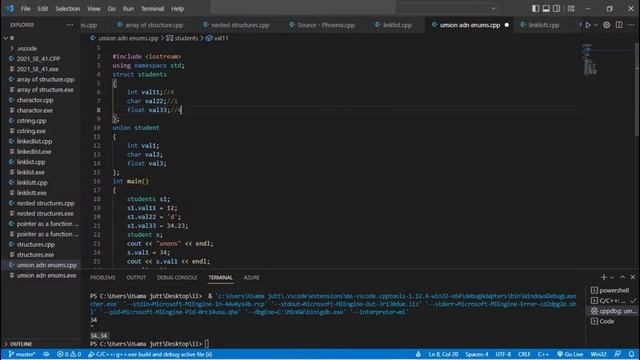
Task: Select the cppdbg terminal instance
Action: [613, 311]
